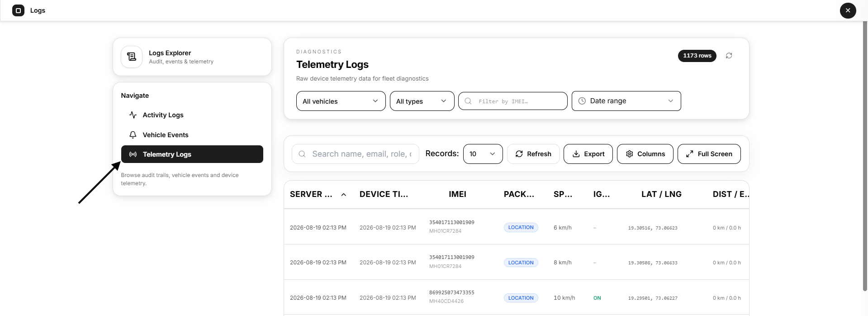Click the Logs app square icon

point(18,10)
